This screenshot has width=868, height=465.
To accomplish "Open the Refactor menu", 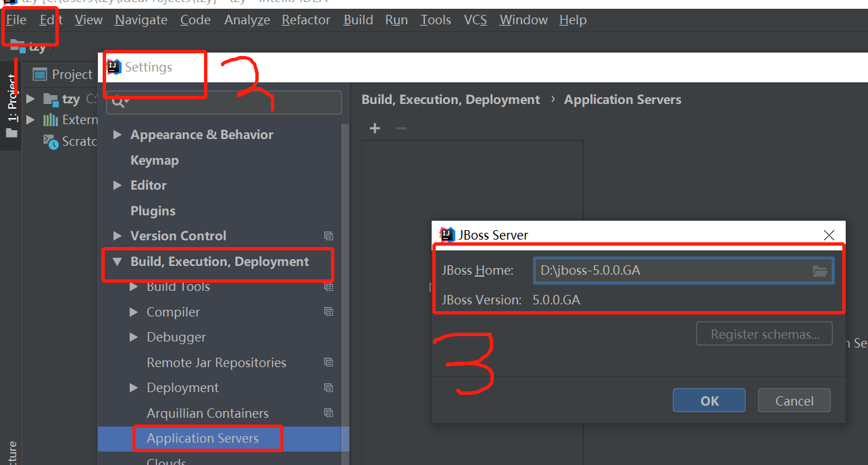I will coord(306,20).
